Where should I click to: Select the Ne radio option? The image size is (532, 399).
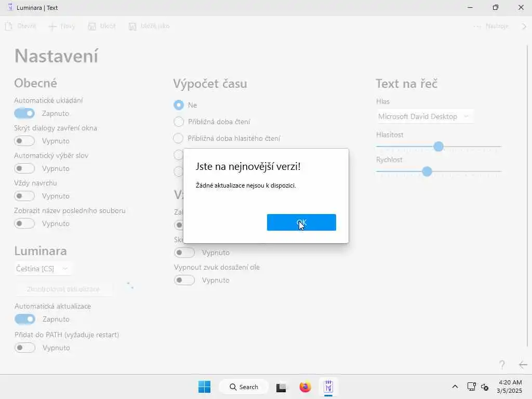click(x=179, y=105)
